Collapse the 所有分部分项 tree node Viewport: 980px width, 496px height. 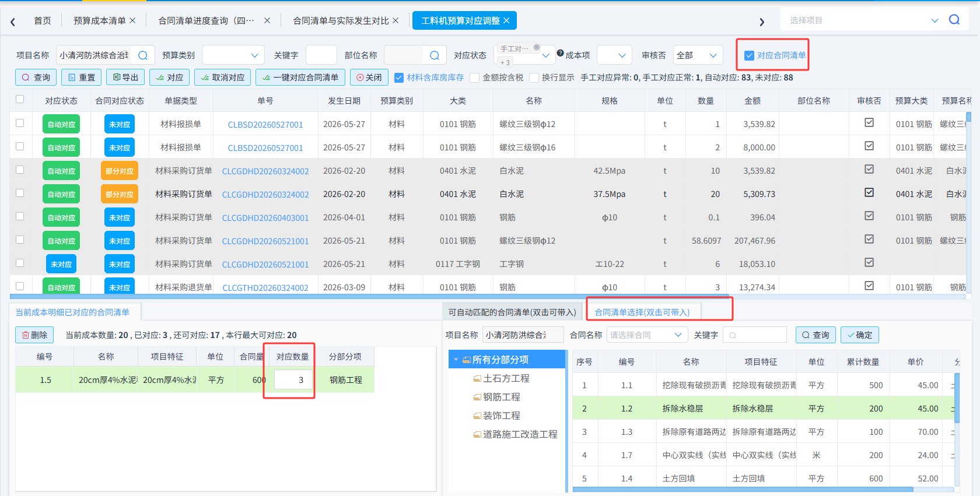(x=456, y=360)
